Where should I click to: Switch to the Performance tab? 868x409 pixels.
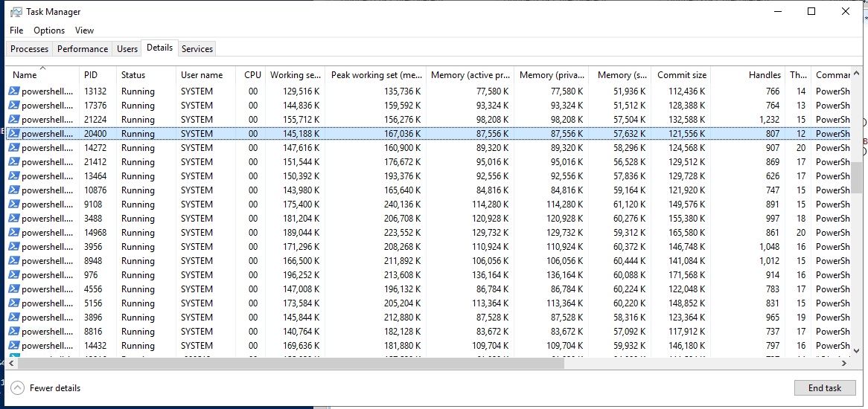pyautogui.click(x=83, y=49)
